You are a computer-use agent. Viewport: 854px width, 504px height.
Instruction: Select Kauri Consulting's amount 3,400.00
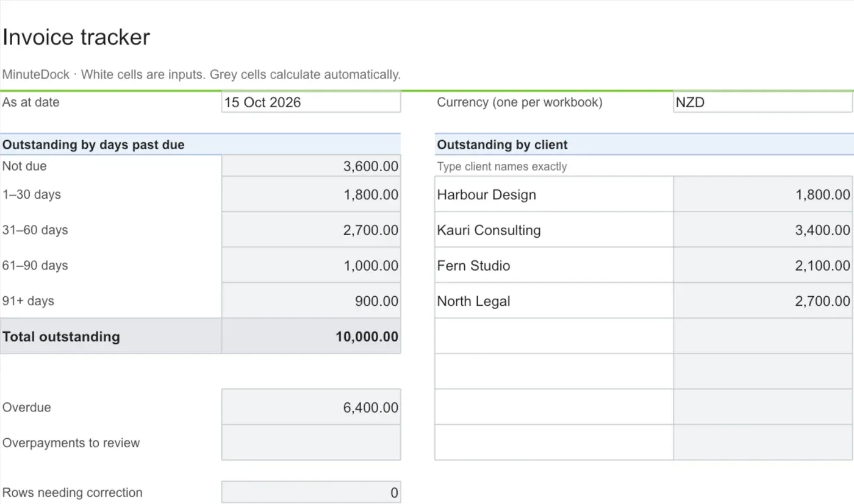pos(763,230)
